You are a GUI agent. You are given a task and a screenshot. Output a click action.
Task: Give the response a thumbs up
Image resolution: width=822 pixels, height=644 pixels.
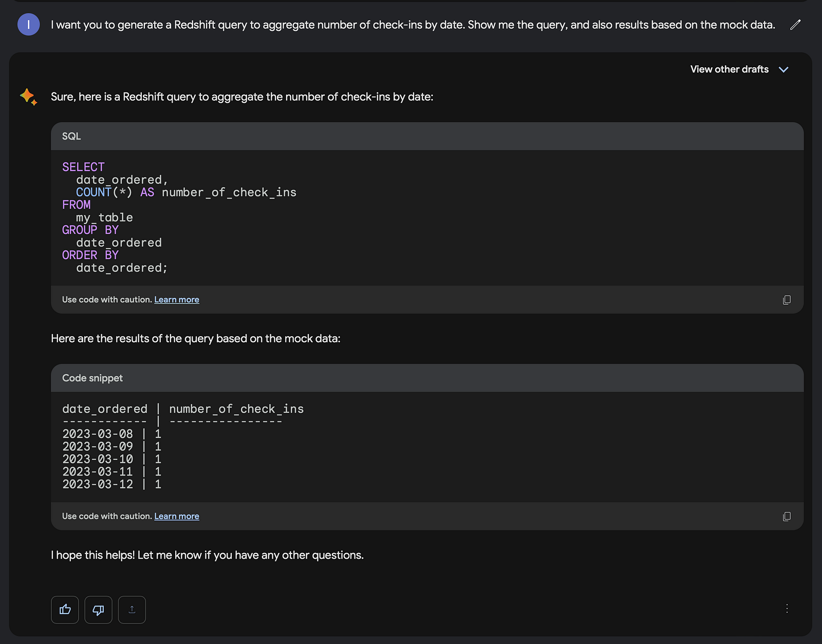(x=65, y=610)
